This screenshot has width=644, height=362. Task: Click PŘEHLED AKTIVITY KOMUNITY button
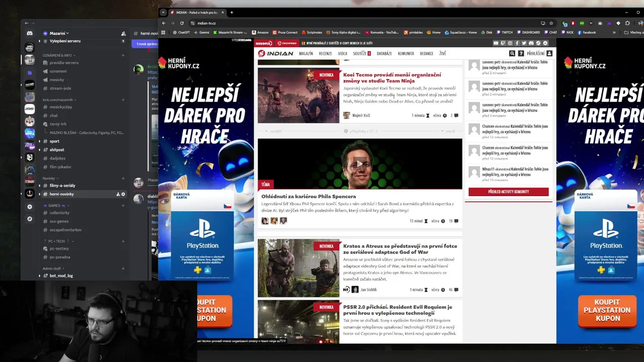[508, 192]
